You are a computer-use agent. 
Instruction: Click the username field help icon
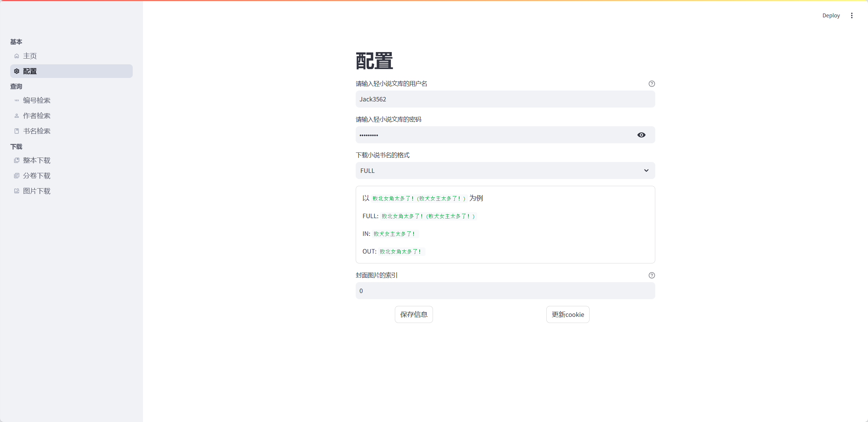[652, 84]
